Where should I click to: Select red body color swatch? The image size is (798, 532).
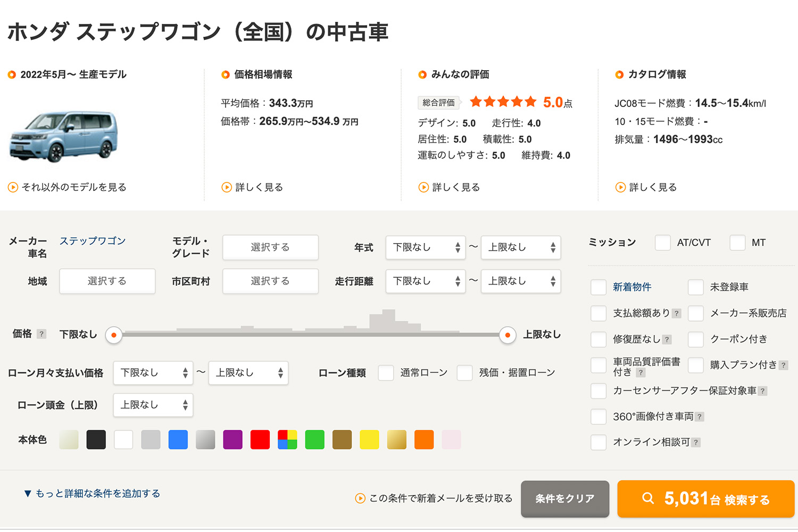coord(260,440)
